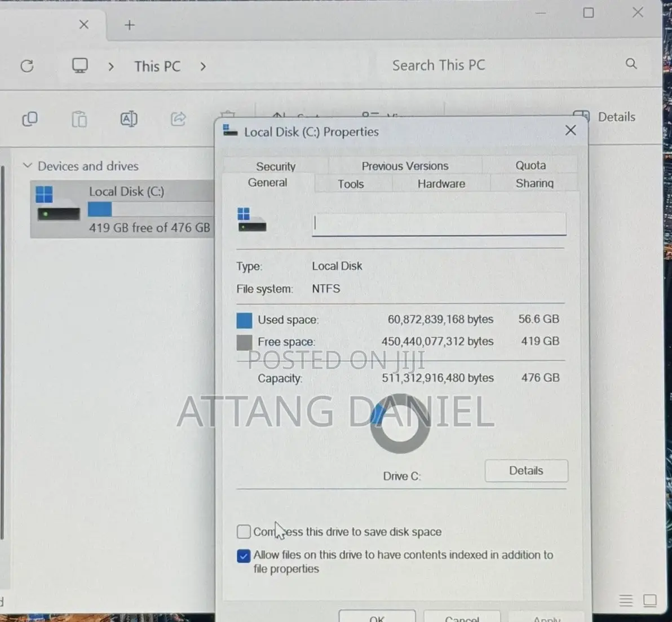Click the gray Free space swatch
Screen dimensions: 672x622
244,342
